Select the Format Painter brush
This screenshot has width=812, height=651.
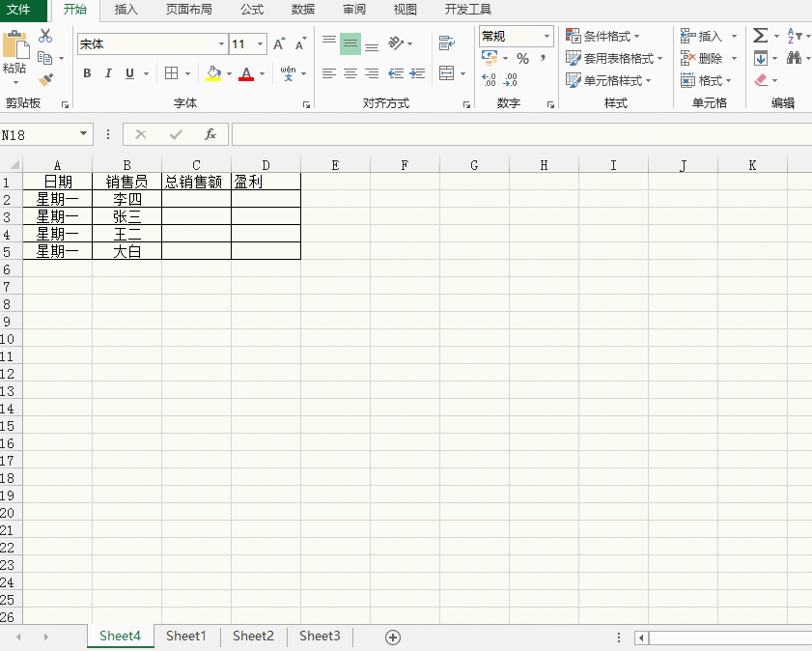45,79
